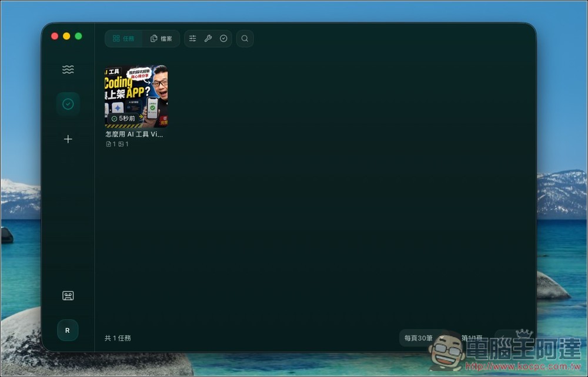Minimize the window with the yellow button
The width and height of the screenshot is (588, 377).
tap(66, 36)
